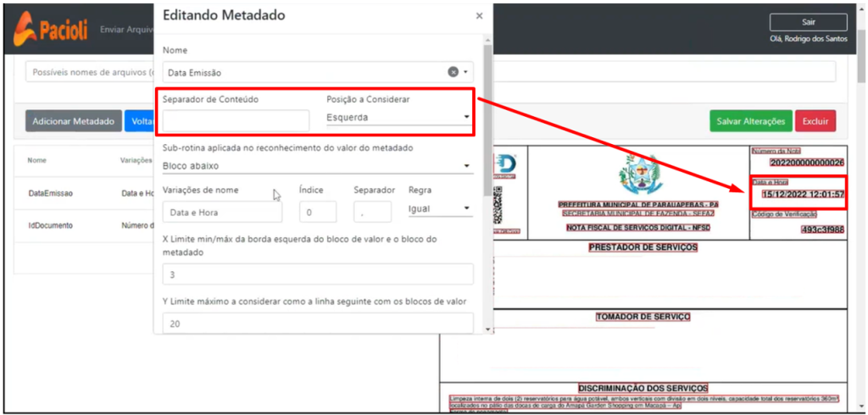Click the red Excluir button
Screen dimensions: 868x415
coord(815,121)
